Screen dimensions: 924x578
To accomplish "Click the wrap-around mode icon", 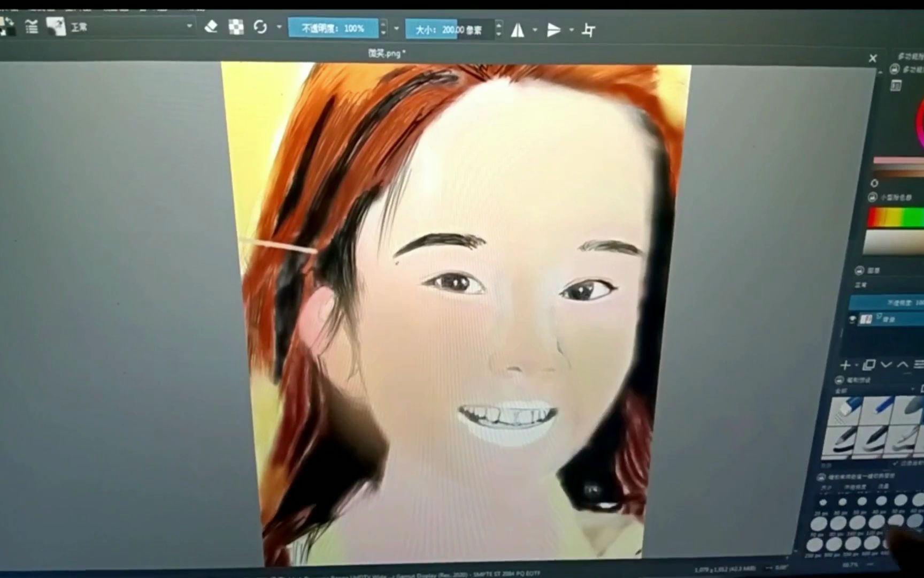I will (x=588, y=30).
